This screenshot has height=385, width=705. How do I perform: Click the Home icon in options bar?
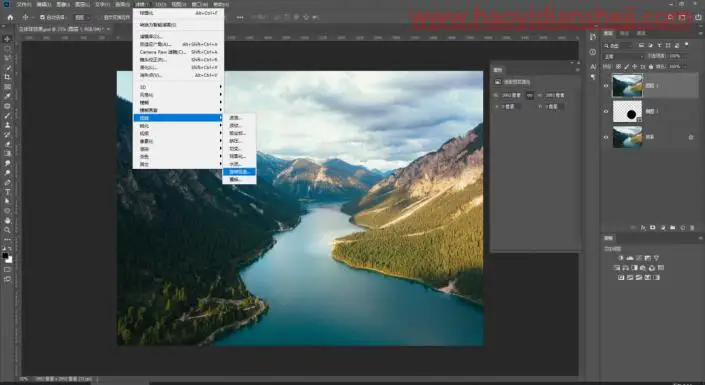10,17
